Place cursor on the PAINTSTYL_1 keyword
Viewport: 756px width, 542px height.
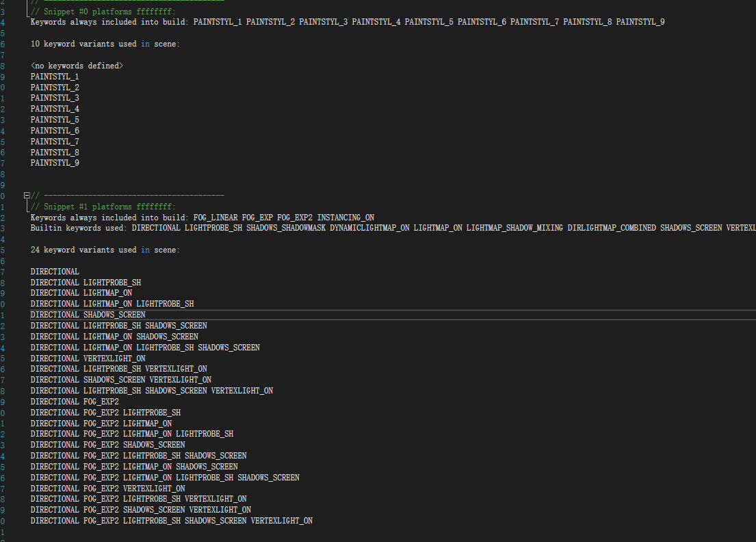(54, 76)
